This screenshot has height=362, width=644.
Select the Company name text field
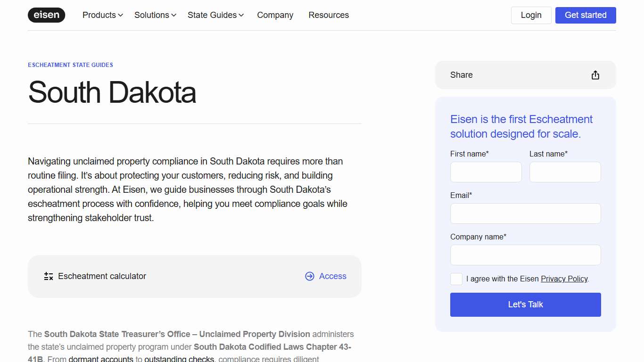[525, 255]
